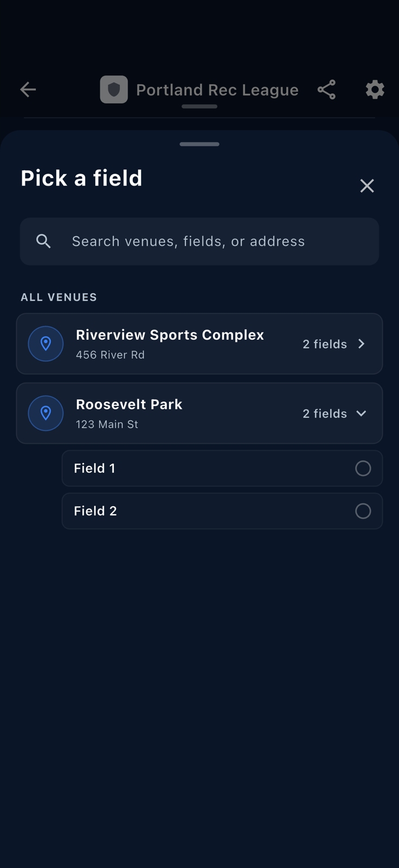
Task: Select the Field 1 radio button
Action: (x=363, y=468)
